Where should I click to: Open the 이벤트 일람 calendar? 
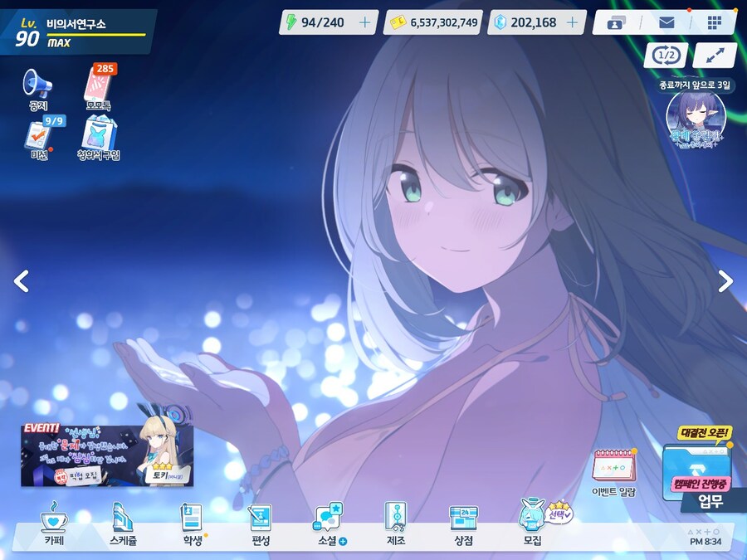point(613,472)
